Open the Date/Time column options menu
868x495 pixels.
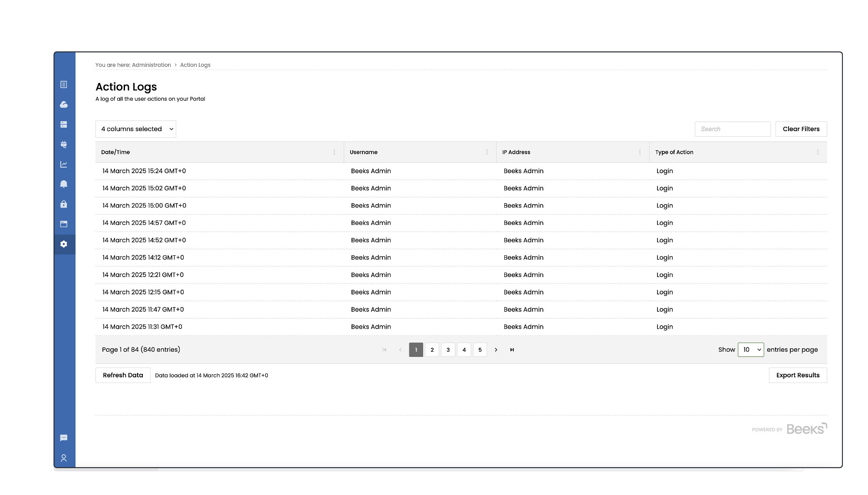[x=334, y=152]
